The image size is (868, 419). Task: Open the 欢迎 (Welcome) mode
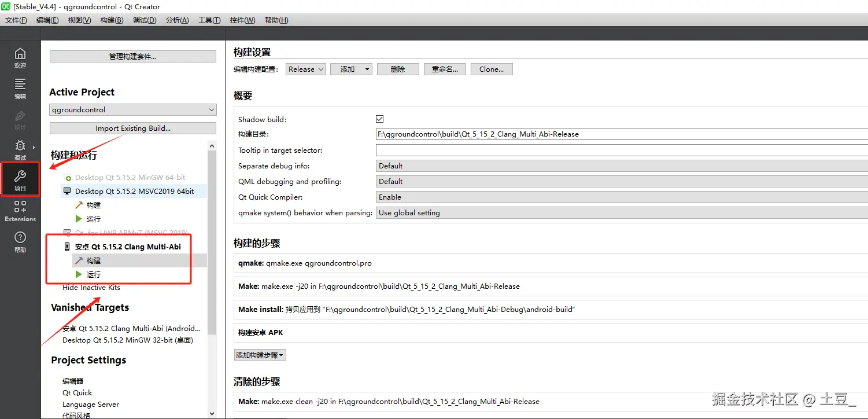pyautogui.click(x=20, y=58)
